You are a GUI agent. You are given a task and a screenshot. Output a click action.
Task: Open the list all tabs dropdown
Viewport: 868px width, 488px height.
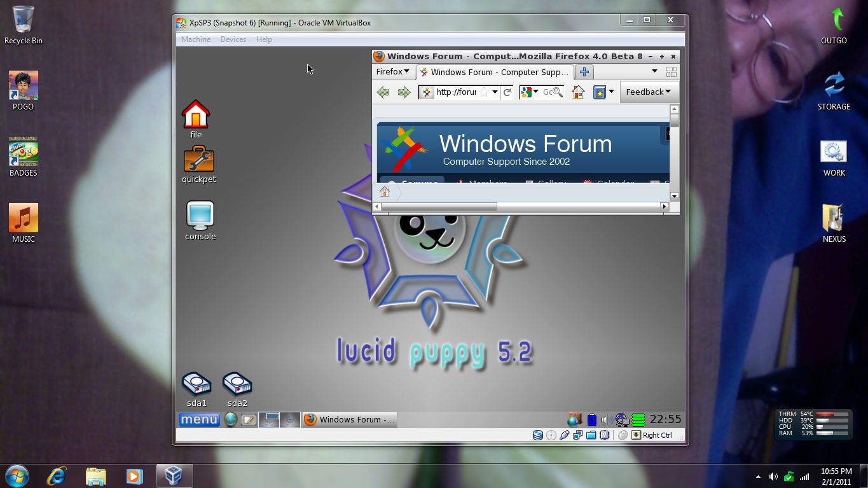click(x=654, y=72)
